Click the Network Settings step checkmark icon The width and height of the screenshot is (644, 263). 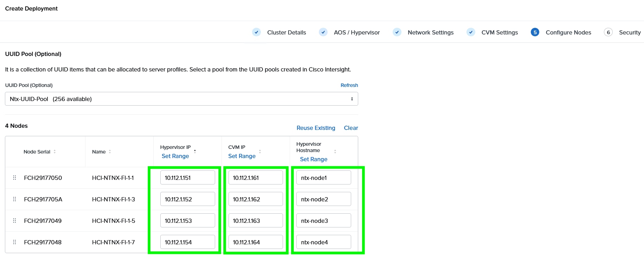397,32
